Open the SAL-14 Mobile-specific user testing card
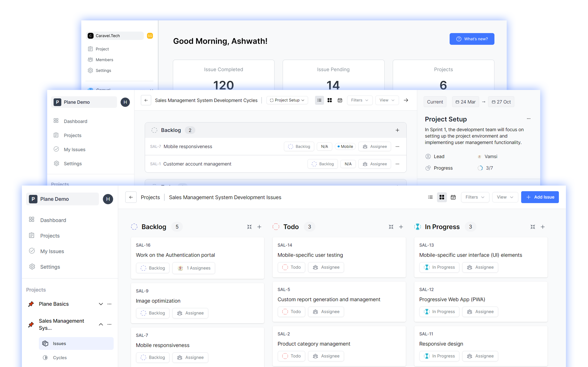 (310, 255)
